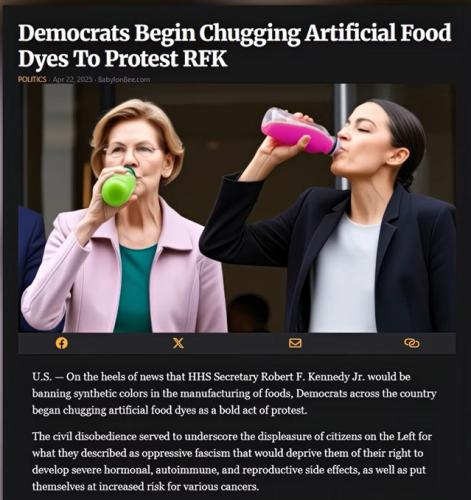Share the article on Facebook
The height and width of the screenshot is (500, 471).
point(62,343)
